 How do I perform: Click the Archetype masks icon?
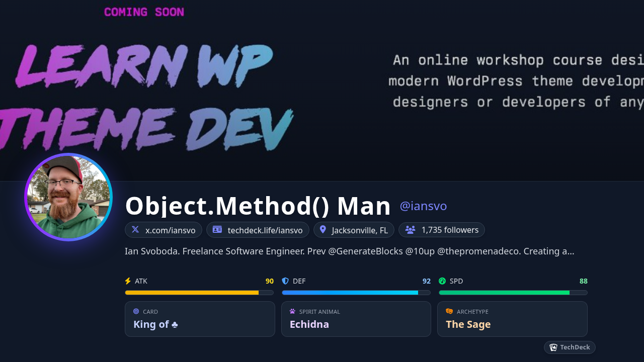[x=449, y=311]
